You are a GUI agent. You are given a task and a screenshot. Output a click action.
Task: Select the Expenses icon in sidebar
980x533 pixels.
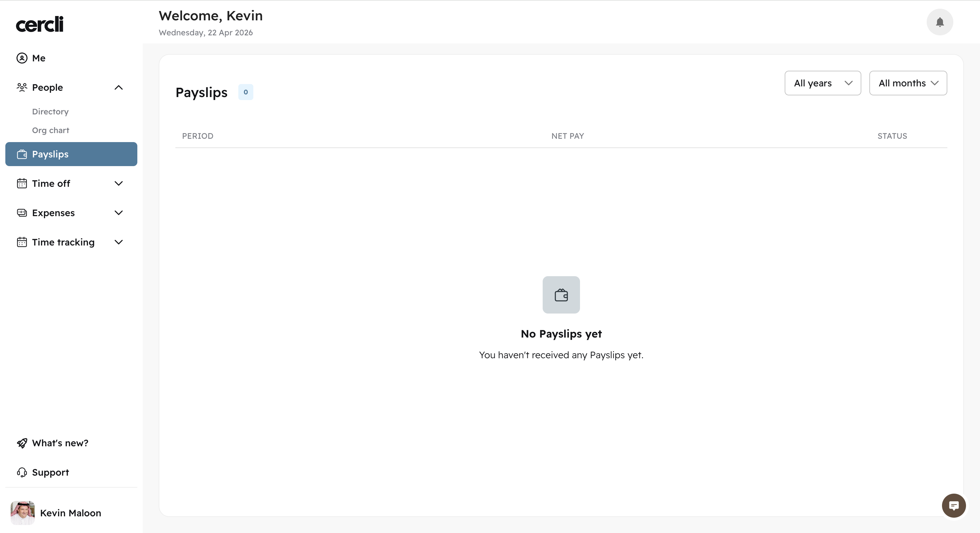point(22,212)
